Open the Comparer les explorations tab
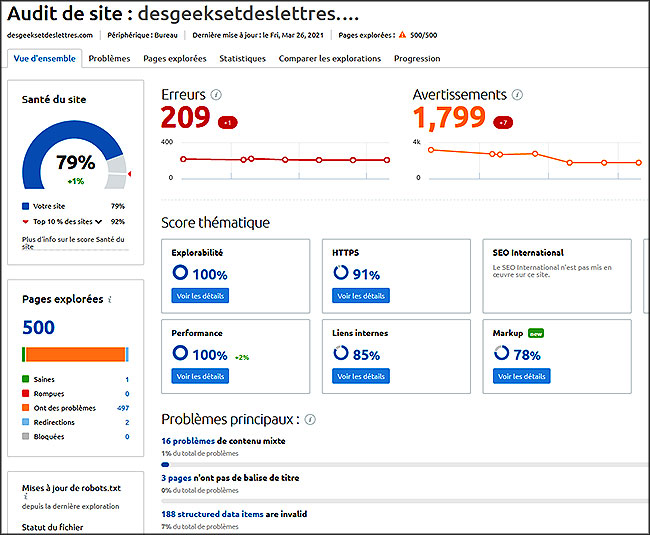The width and height of the screenshot is (650, 535). (x=330, y=58)
